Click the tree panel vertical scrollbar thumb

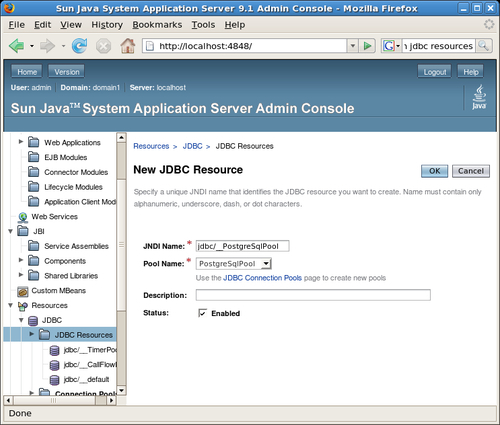[121, 245]
